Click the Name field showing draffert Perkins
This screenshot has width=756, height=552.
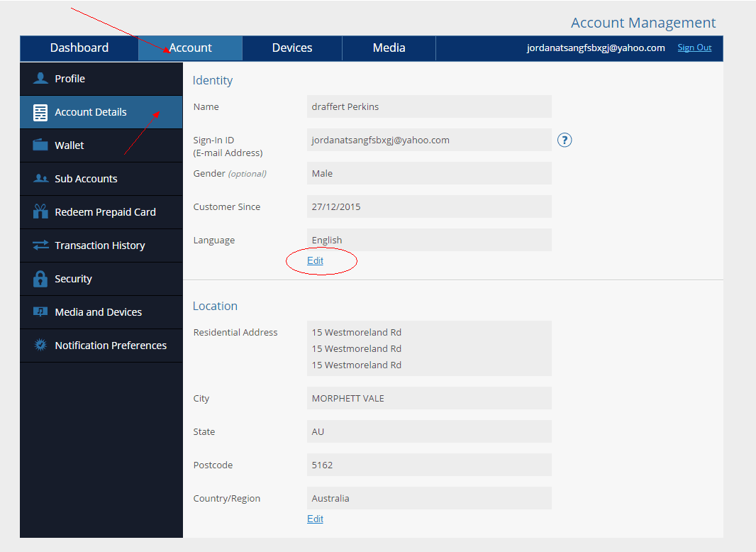(x=429, y=106)
